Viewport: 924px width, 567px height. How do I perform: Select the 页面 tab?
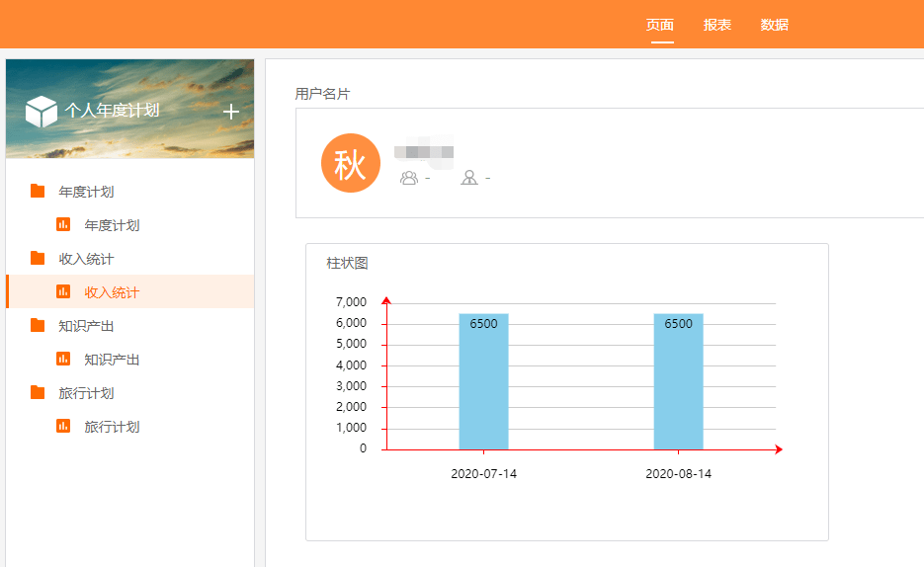click(660, 25)
